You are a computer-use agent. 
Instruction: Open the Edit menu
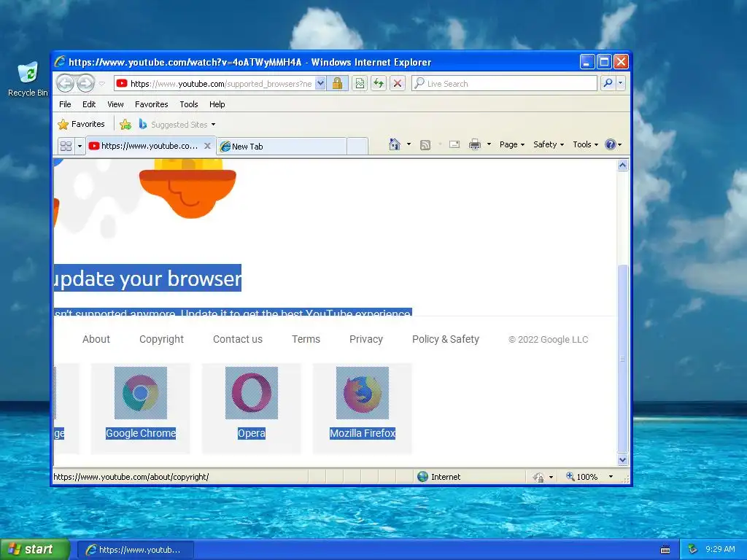pos(88,104)
